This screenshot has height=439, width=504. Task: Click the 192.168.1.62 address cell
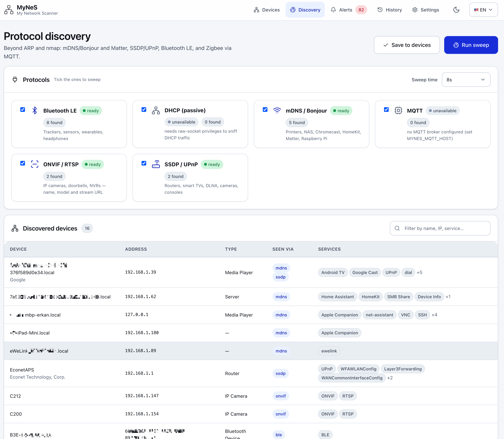point(141,297)
